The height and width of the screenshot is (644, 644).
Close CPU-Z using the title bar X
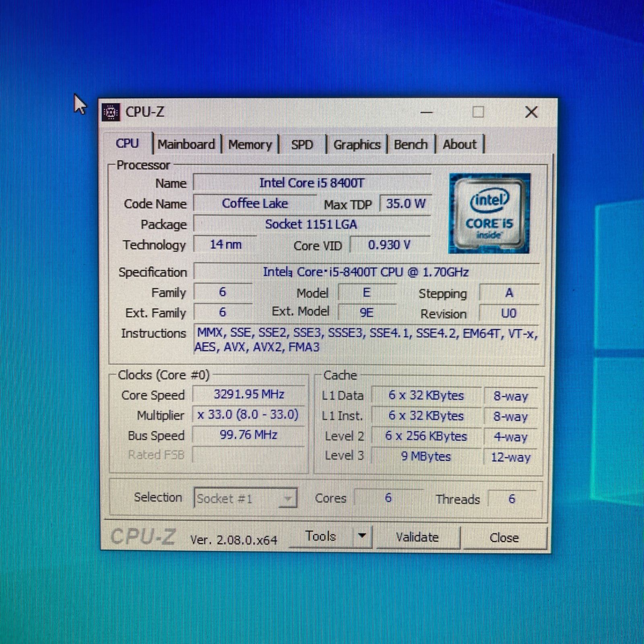pyautogui.click(x=531, y=112)
